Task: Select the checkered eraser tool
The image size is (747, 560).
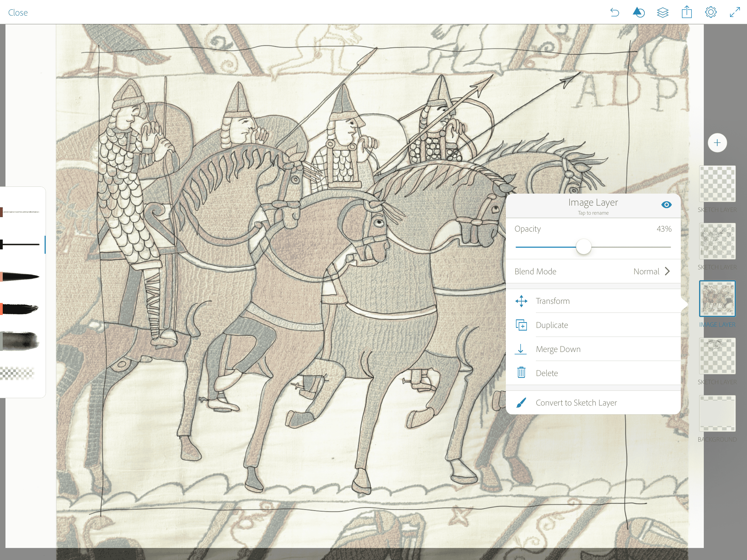Action: click(17, 373)
